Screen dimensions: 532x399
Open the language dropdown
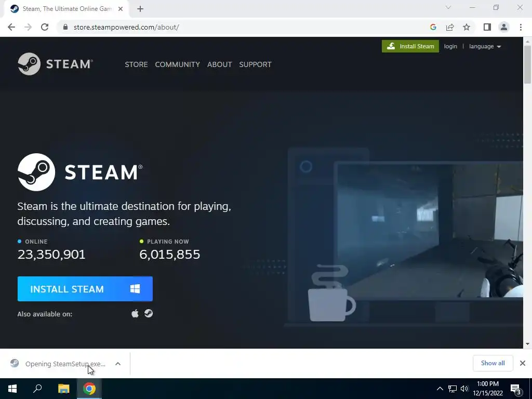pos(485,46)
